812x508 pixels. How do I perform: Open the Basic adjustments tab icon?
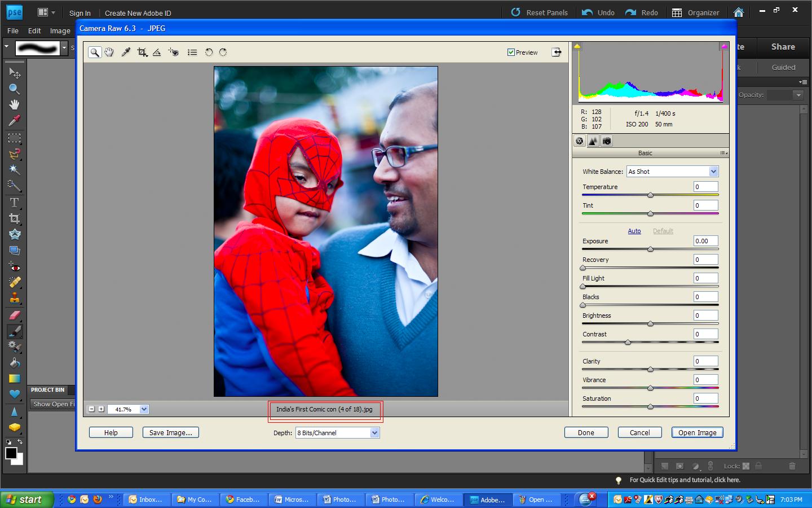579,141
